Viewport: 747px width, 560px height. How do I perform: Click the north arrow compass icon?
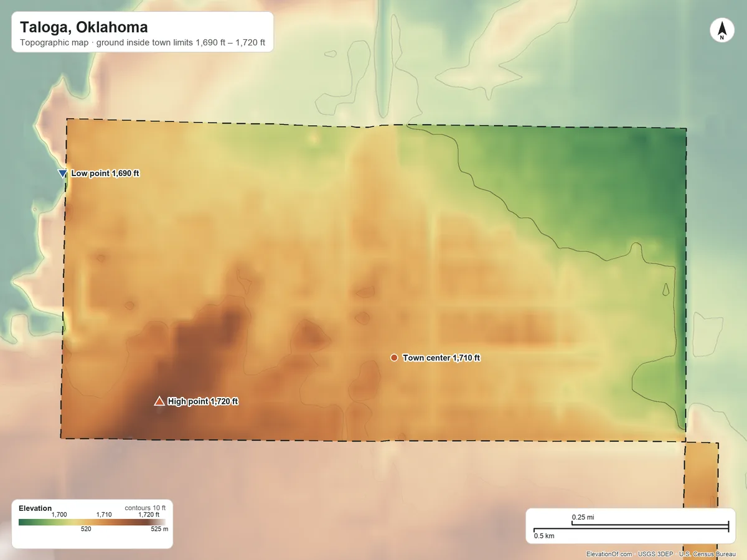point(721,30)
